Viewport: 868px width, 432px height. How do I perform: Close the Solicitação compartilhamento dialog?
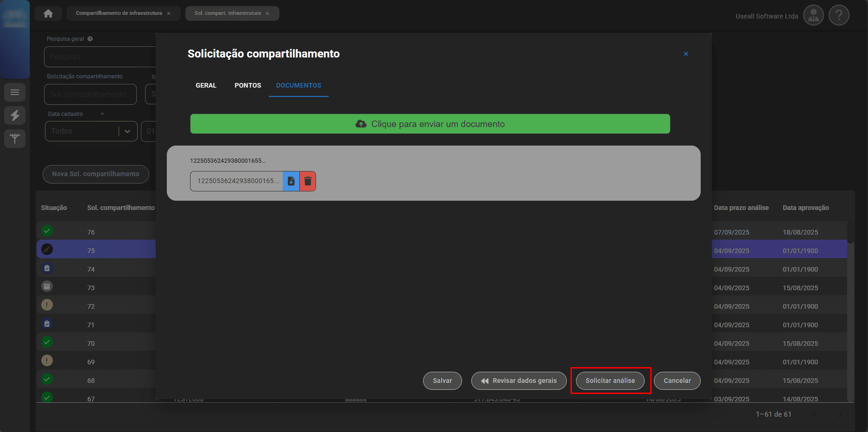pos(686,54)
